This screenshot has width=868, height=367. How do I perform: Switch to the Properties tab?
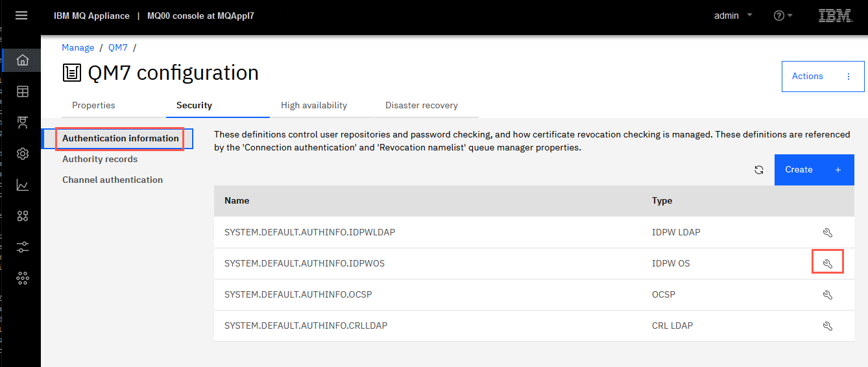click(93, 105)
